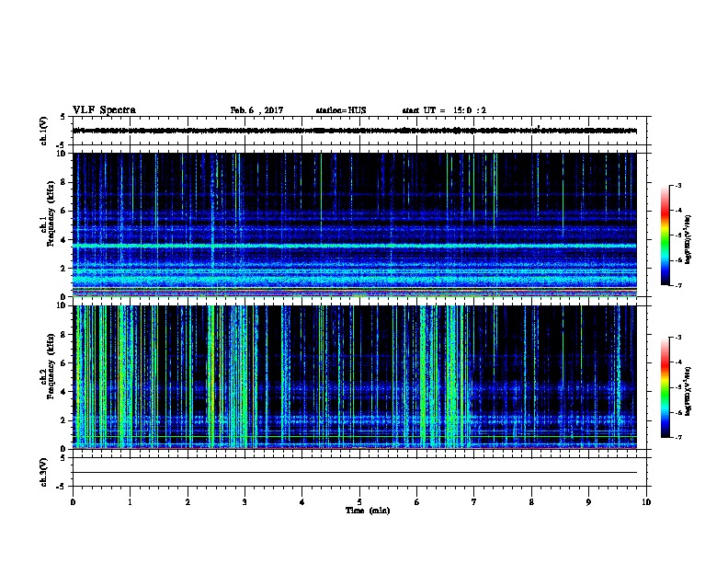Click the ch.1 color scale units label
This screenshot has height=563, width=728.
click(x=688, y=239)
